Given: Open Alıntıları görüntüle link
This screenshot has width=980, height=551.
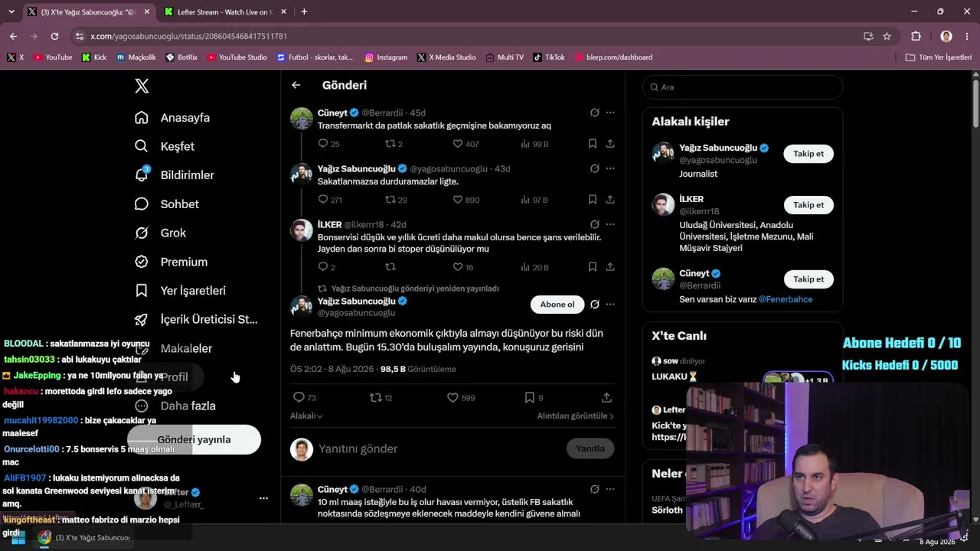Looking at the screenshot, I should click(x=575, y=416).
